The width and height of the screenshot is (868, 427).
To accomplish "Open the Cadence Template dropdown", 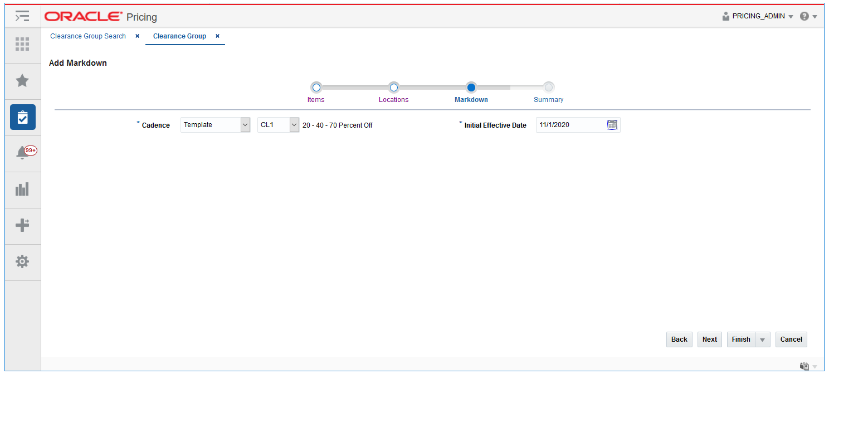I will (245, 124).
